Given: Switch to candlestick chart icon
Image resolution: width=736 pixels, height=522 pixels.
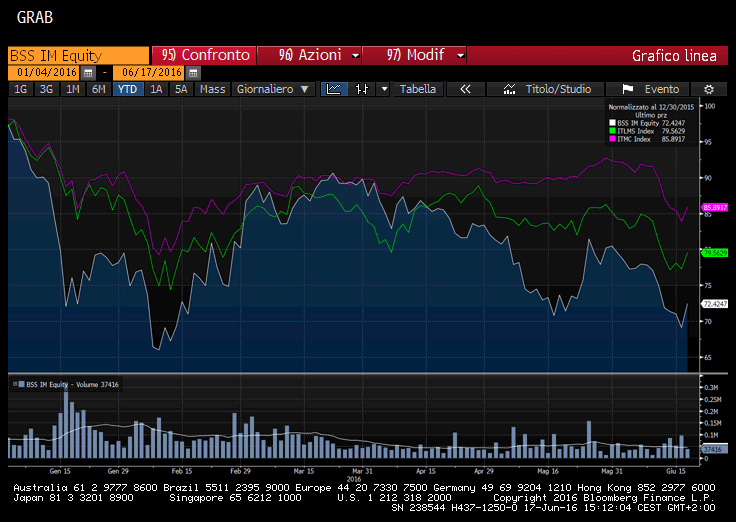Looking at the screenshot, I should click(x=361, y=89).
